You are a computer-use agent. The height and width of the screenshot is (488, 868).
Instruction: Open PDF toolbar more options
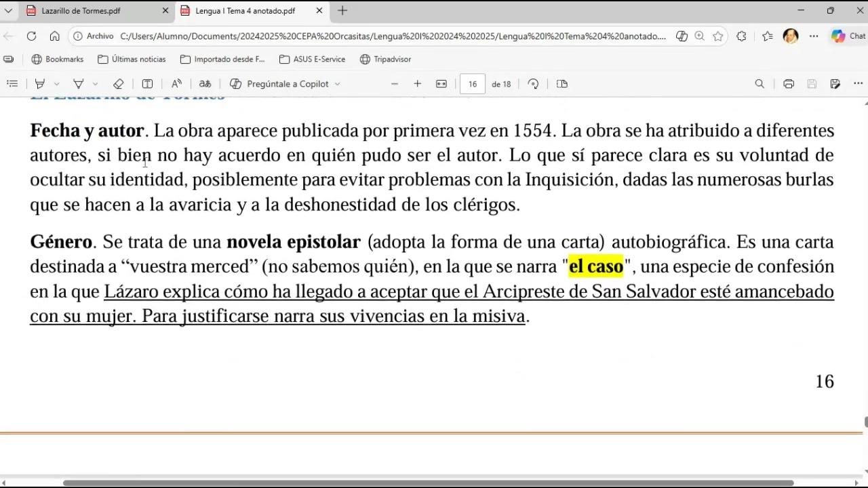859,84
